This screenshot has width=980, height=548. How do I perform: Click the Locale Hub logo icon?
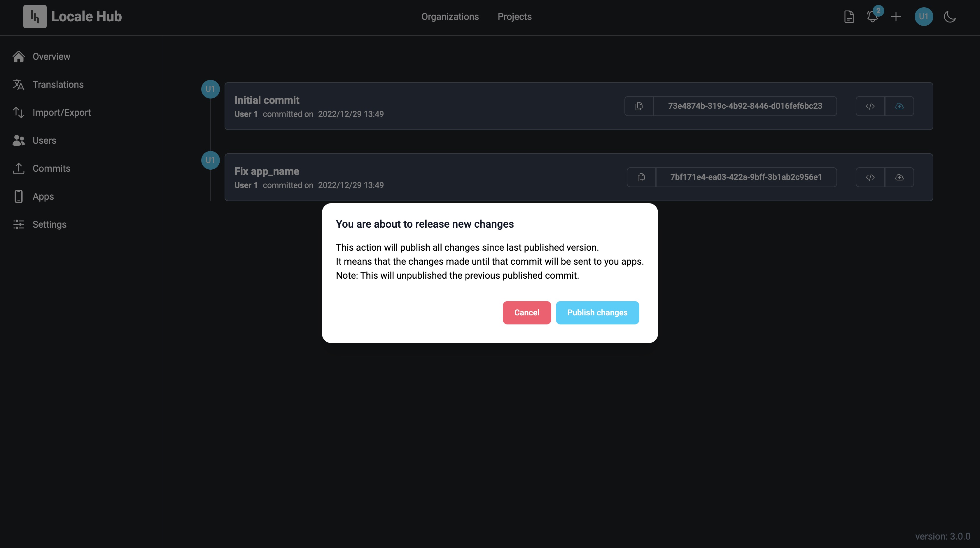pos(35,16)
